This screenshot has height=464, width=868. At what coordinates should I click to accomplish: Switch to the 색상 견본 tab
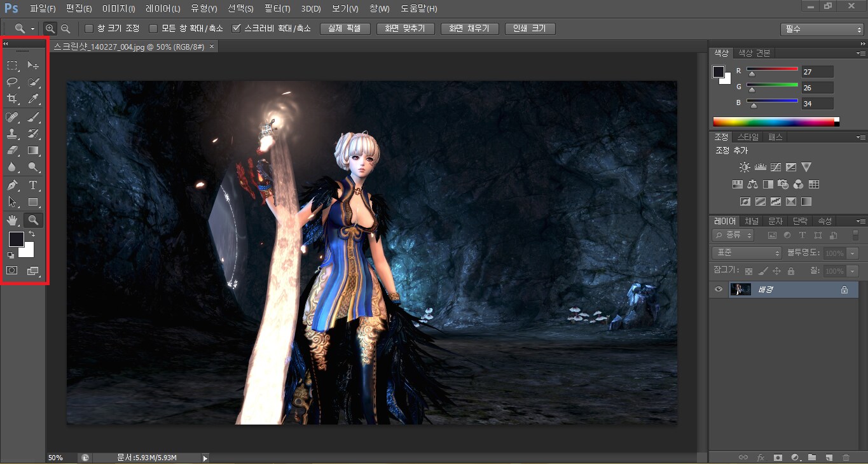coord(754,53)
